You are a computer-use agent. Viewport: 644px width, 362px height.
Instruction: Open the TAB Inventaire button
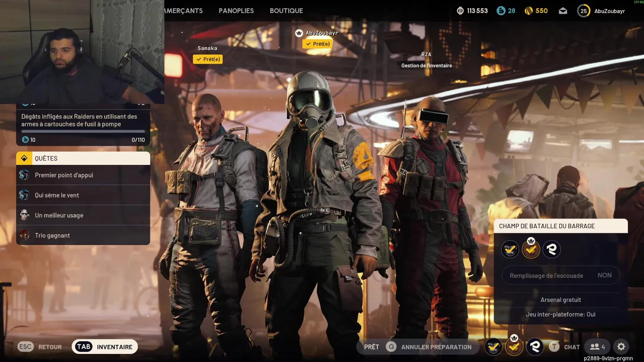[x=105, y=347]
